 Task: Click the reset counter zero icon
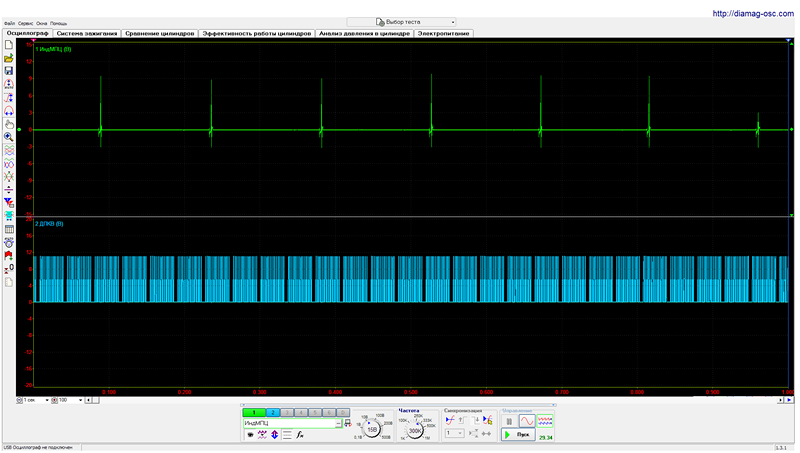coord(9,269)
